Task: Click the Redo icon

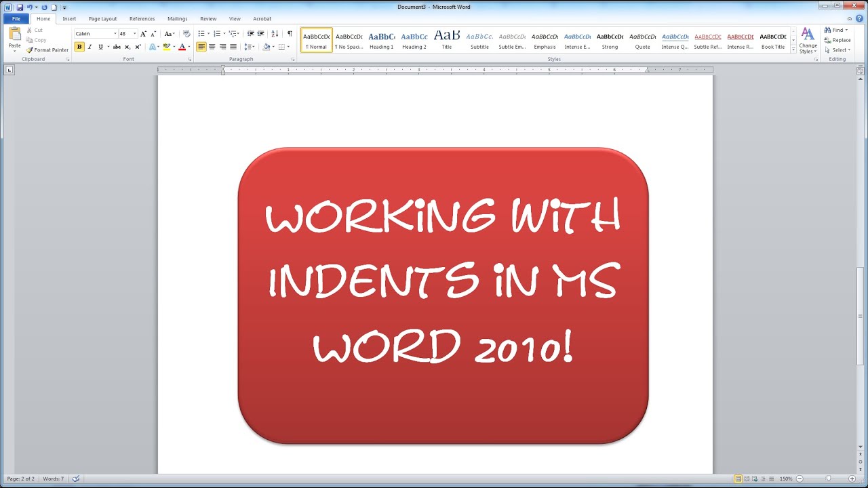Action: point(45,7)
